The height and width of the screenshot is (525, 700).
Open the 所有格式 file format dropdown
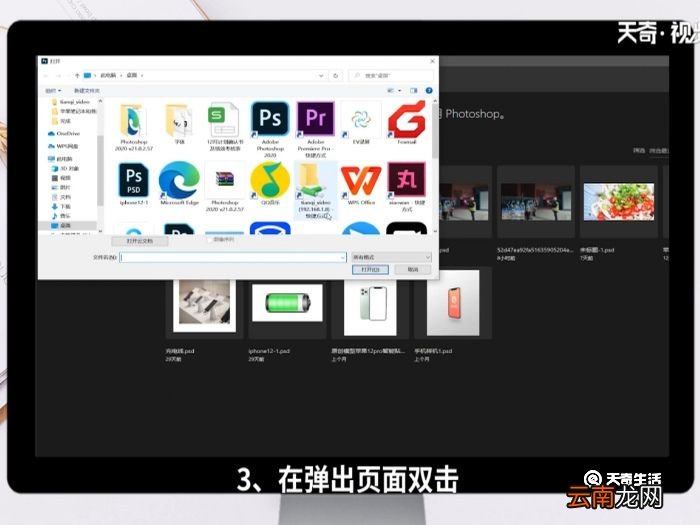point(391,257)
